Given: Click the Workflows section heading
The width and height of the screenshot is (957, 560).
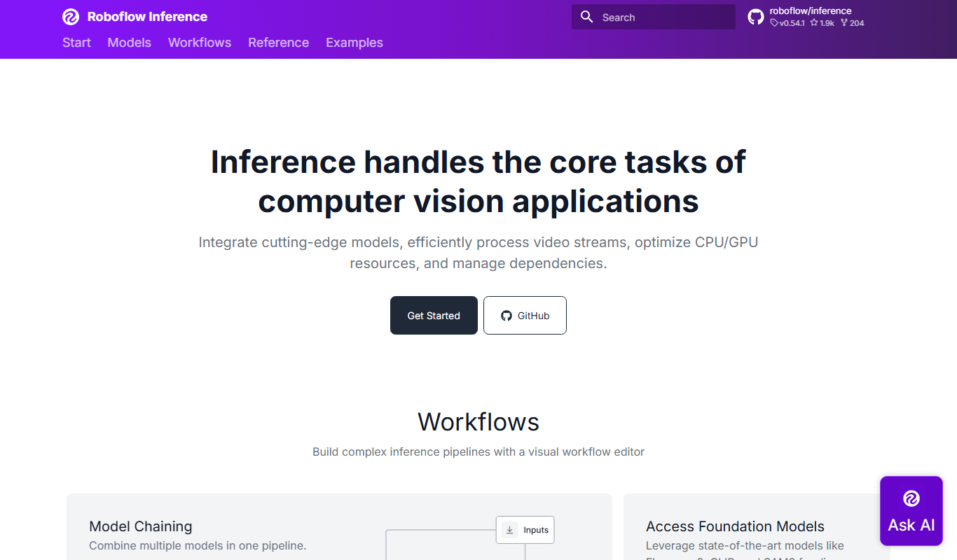Looking at the screenshot, I should [x=478, y=422].
